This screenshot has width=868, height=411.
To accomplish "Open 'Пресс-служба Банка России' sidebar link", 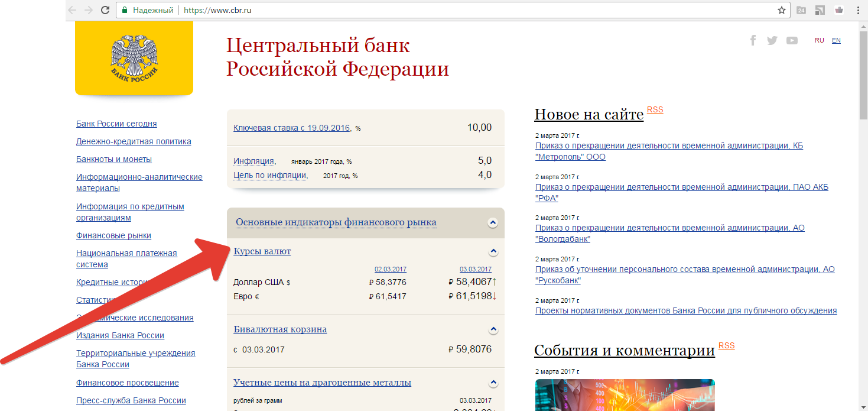I will (x=131, y=400).
